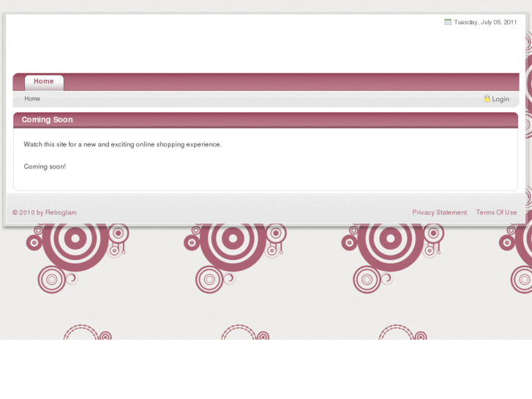
Task: Open the Privacy Statement link
Action: pos(439,212)
